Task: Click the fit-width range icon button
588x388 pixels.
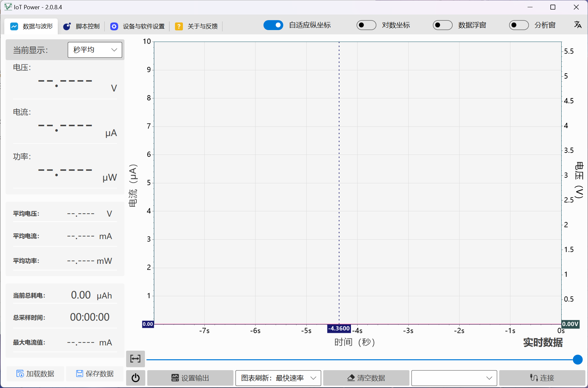Action: tap(135, 359)
